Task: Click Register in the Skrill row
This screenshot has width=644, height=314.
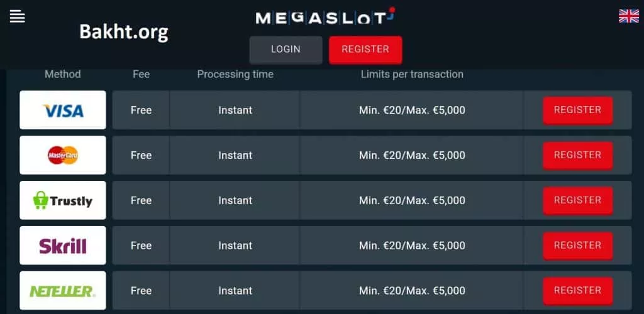Action: 577,246
